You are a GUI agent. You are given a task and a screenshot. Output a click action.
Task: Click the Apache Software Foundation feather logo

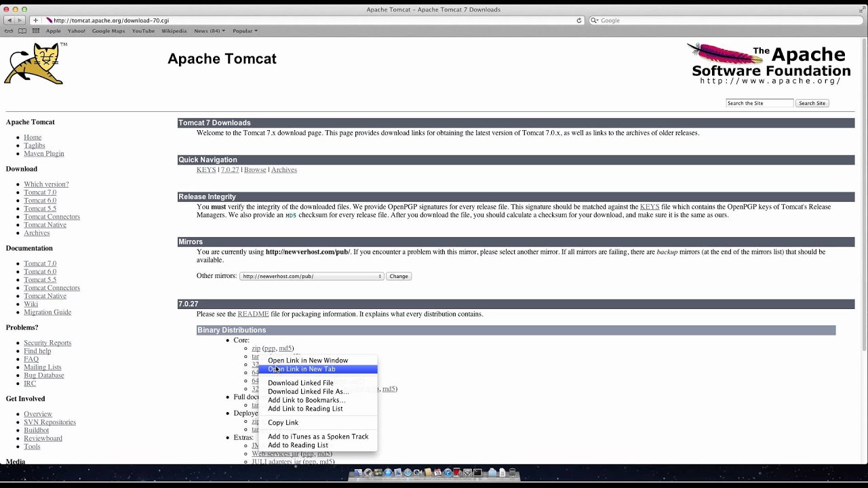tap(768, 64)
